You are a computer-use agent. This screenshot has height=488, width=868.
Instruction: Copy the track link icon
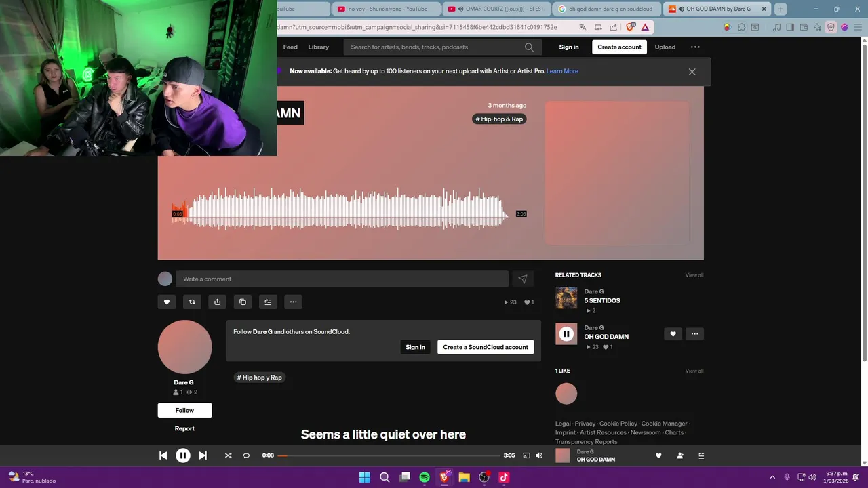pos(243,302)
